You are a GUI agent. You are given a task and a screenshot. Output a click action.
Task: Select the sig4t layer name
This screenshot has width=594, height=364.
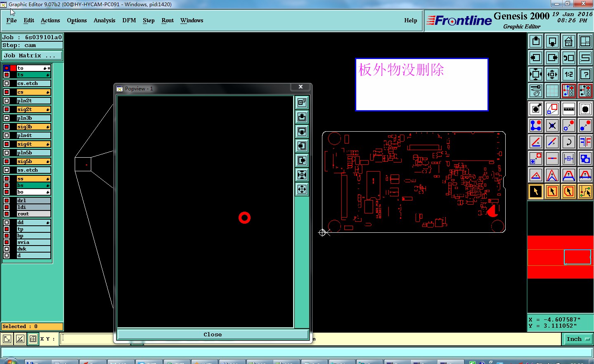33,144
